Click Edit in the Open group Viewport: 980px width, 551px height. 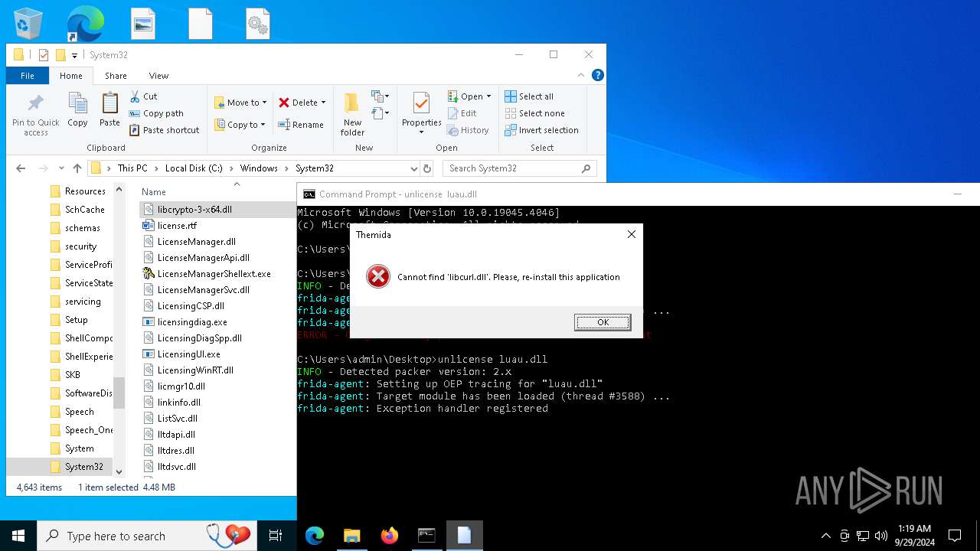tap(462, 113)
